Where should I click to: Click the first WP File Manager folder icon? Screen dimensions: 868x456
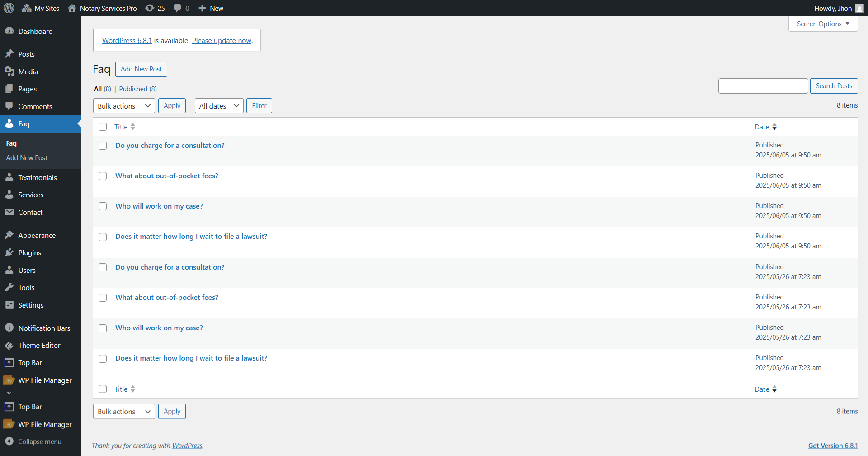[x=9, y=380]
